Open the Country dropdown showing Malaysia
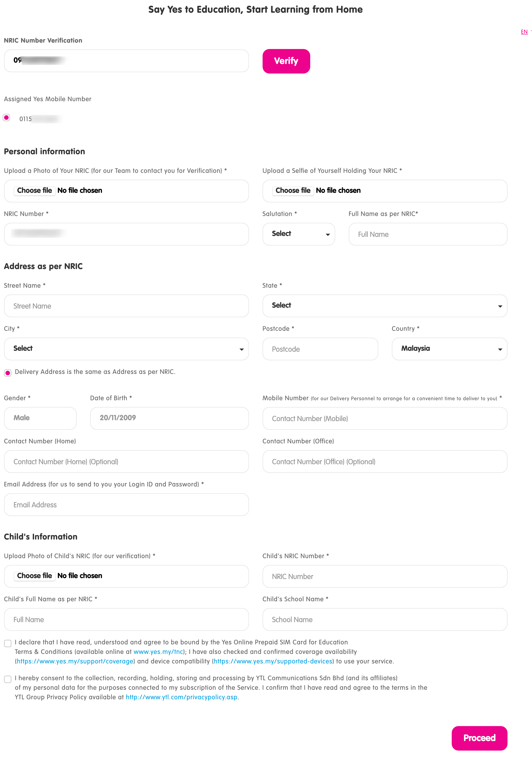The height and width of the screenshot is (771, 532). coord(449,349)
